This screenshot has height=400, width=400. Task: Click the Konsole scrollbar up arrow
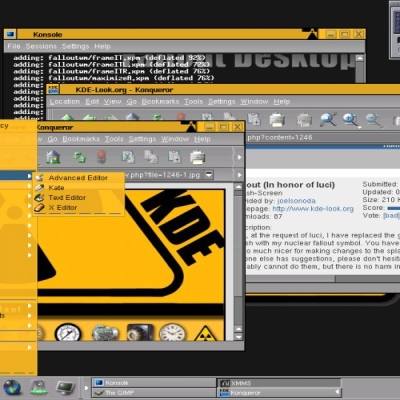coord(359,58)
